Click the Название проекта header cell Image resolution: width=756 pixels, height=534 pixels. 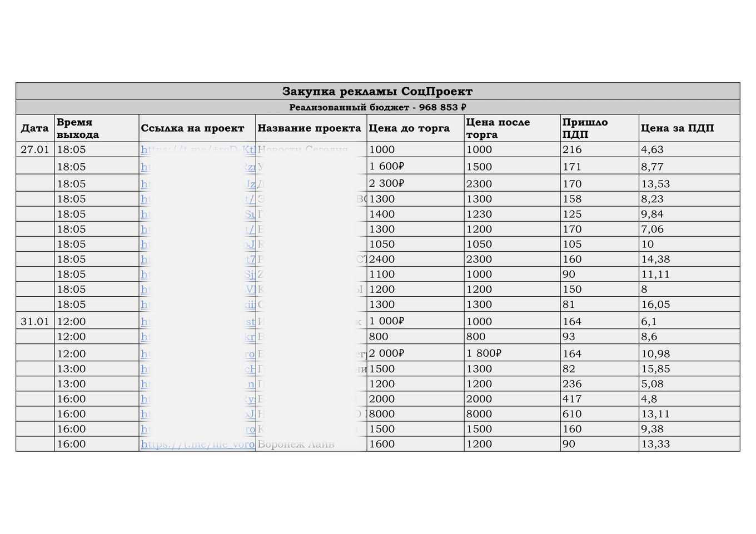[x=311, y=128]
